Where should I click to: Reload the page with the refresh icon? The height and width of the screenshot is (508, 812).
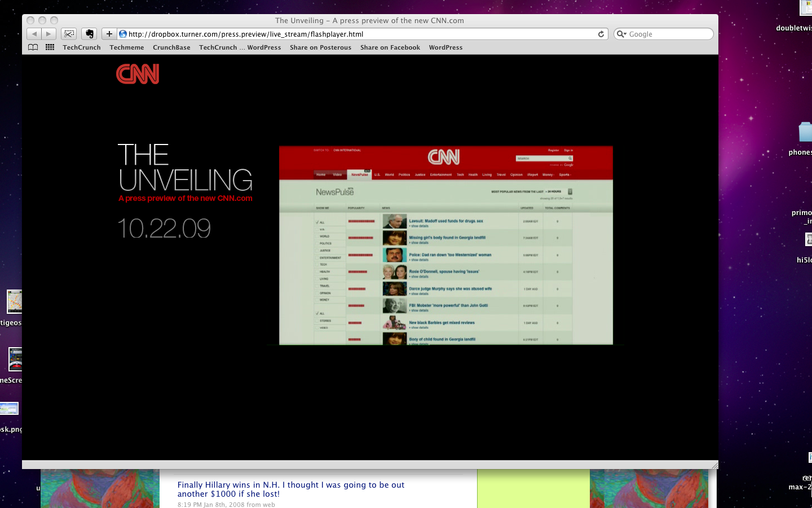601,34
